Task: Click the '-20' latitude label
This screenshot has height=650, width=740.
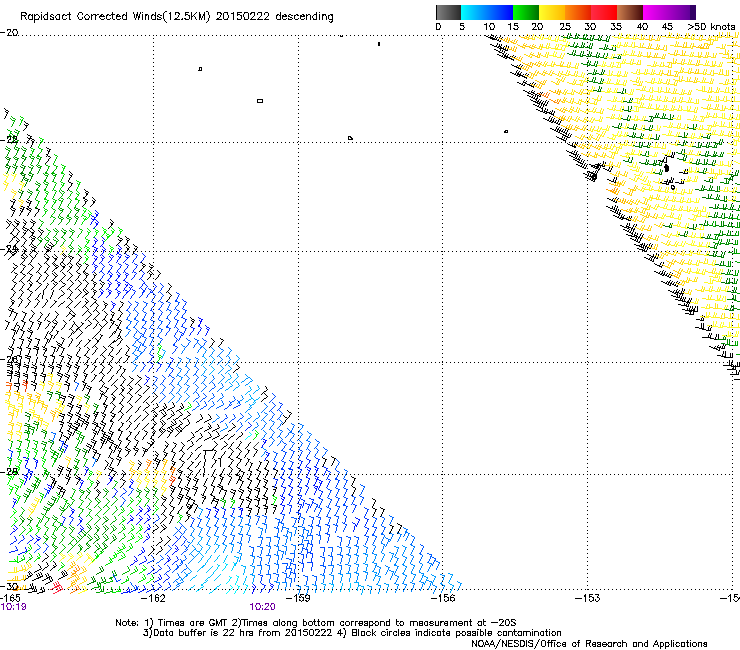Action: pyautogui.click(x=9, y=33)
